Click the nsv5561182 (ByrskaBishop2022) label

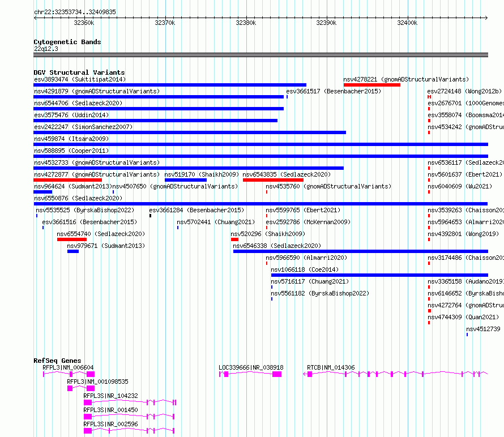(x=320, y=293)
